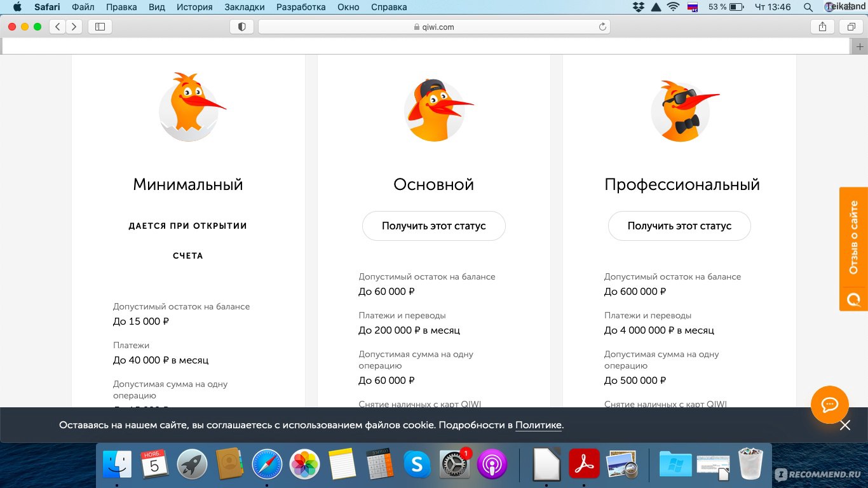Get the Профессиональный status via its button
868x488 pixels.
[679, 226]
